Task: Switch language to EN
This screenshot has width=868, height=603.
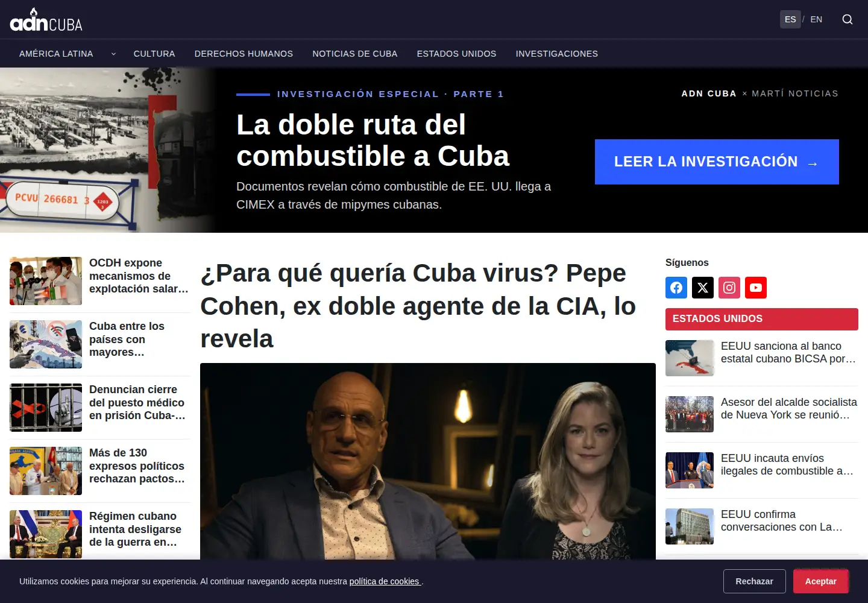Action: coord(816,19)
